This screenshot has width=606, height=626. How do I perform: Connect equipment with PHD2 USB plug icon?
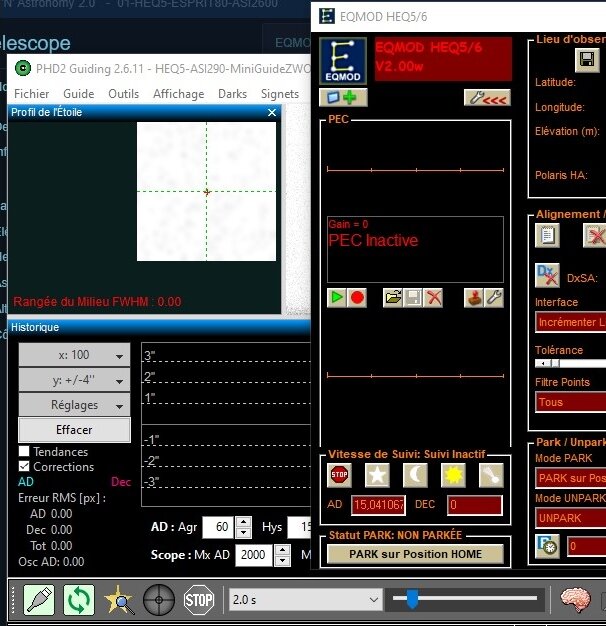[x=39, y=600]
